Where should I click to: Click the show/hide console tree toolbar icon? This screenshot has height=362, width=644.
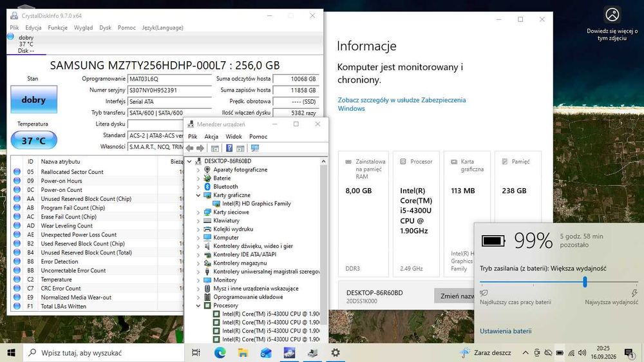215,148
